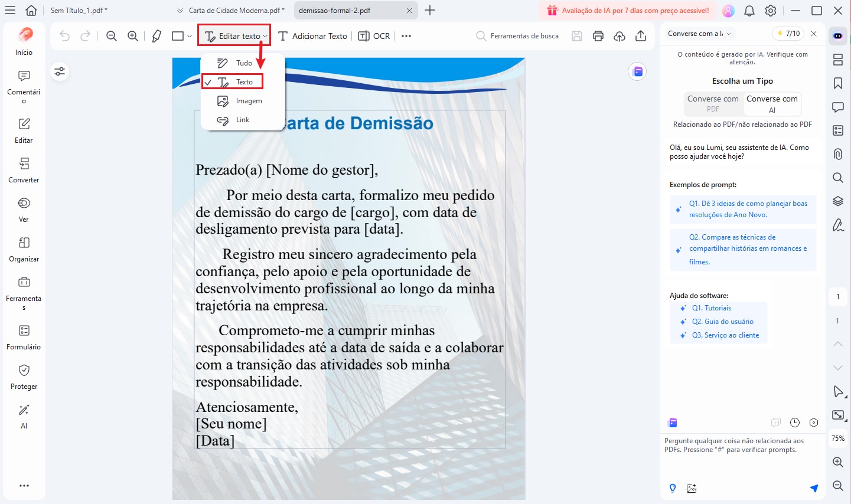Open Q1. Tutoriais help link

(x=712, y=307)
